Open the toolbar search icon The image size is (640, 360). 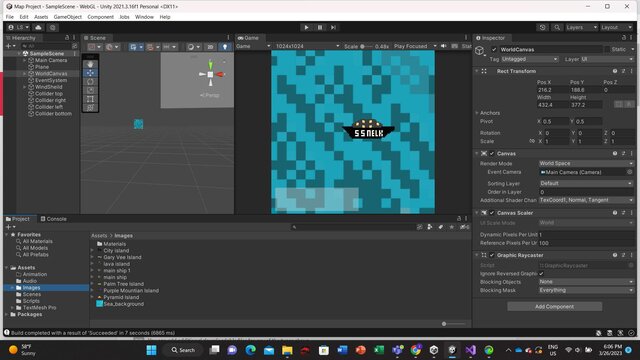pos(557,27)
